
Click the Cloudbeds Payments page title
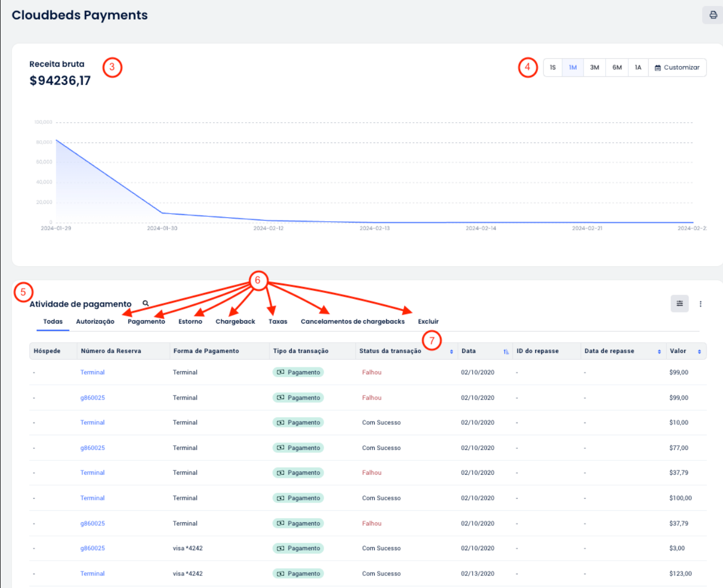click(x=80, y=15)
